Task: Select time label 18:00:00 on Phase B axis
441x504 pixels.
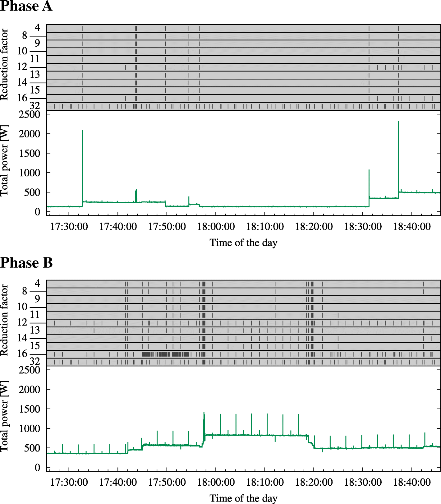Action: pyautogui.click(x=216, y=482)
